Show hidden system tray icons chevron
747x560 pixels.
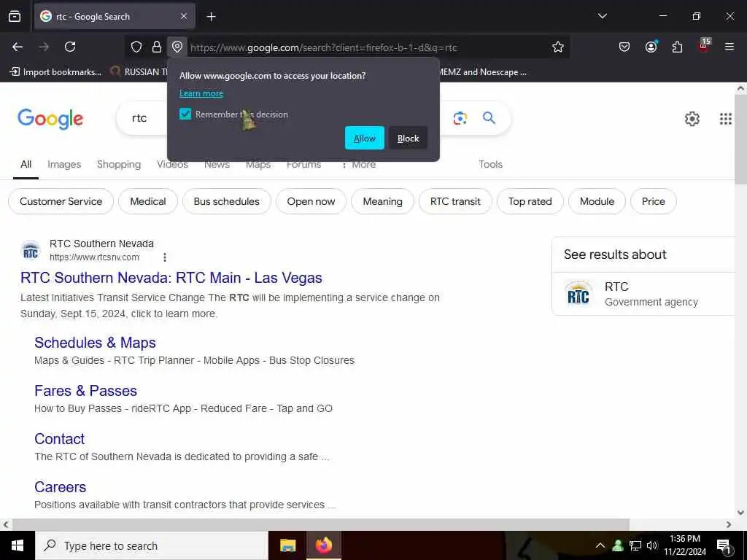coord(600,545)
